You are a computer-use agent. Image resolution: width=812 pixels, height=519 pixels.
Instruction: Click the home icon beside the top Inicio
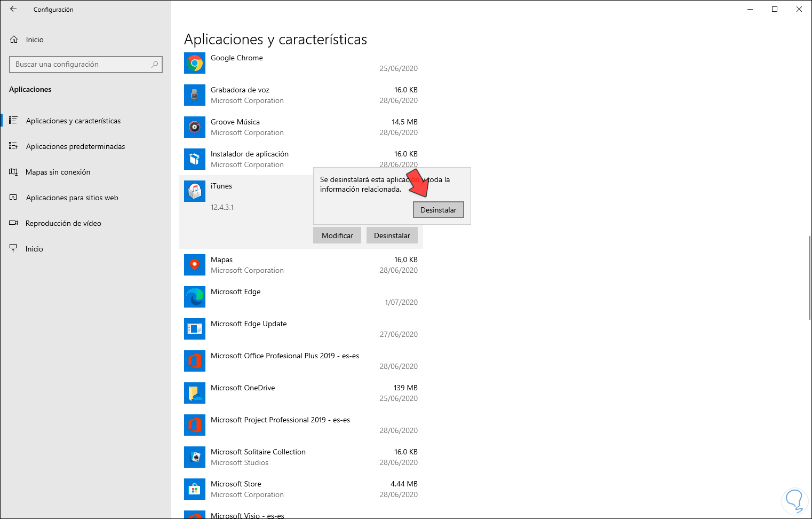pyautogui.click(x=14, y=40)
